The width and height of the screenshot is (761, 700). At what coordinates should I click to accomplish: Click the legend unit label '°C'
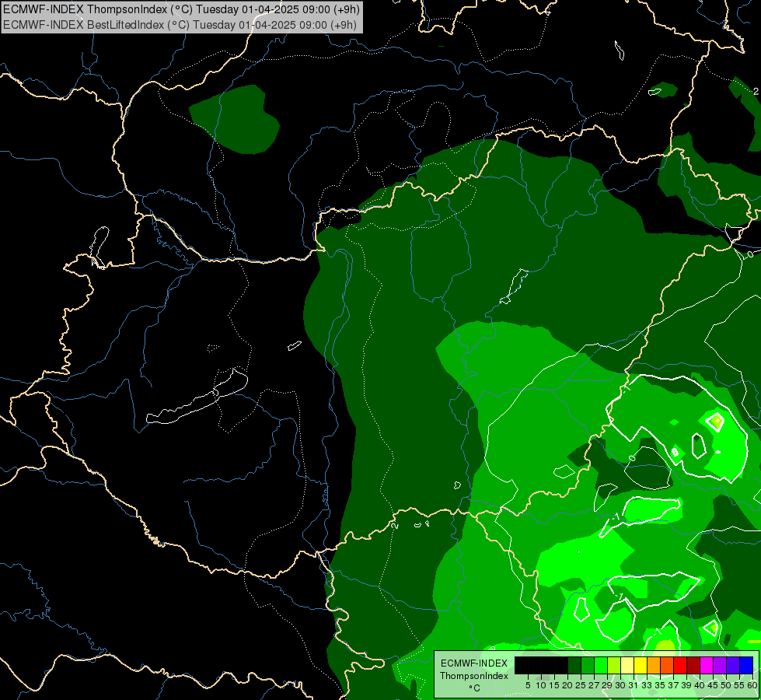point(475,688)
